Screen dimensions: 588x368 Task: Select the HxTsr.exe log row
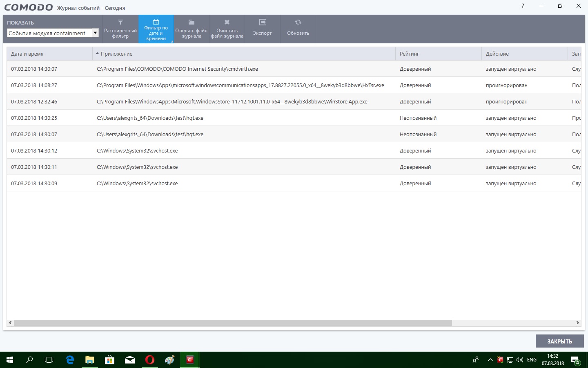point(294,85)
